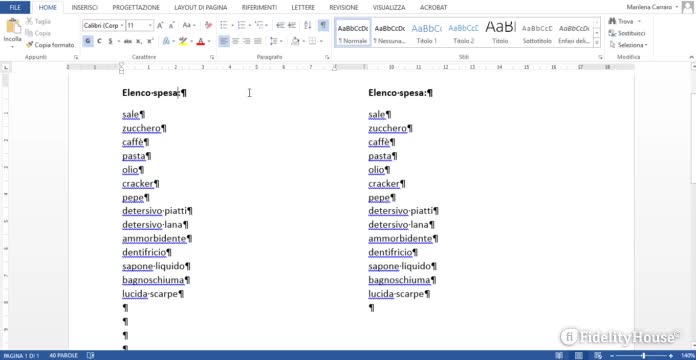The height and width of the screenshot is (360, 696).
Task: Open Appunti clipboard pane launcher
Action: coord(76,57)
